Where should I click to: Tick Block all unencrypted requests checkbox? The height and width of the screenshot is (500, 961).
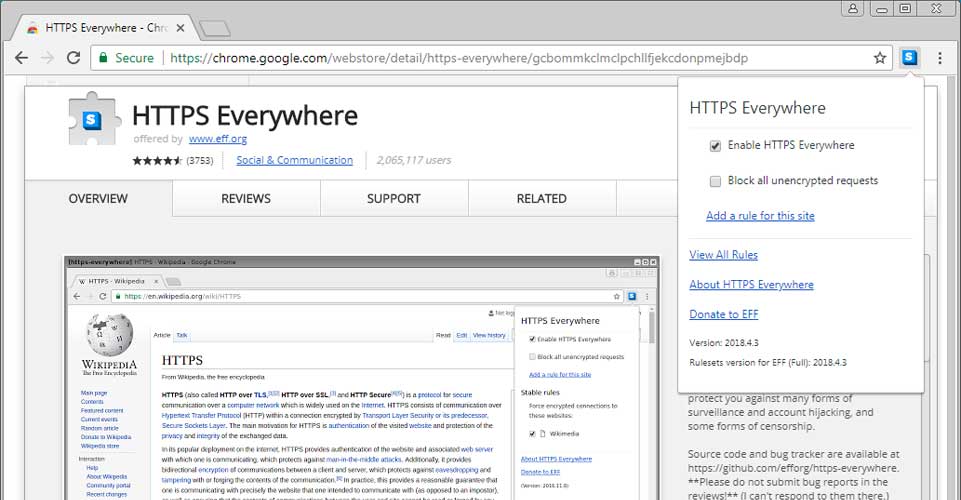tap(715, 181)
